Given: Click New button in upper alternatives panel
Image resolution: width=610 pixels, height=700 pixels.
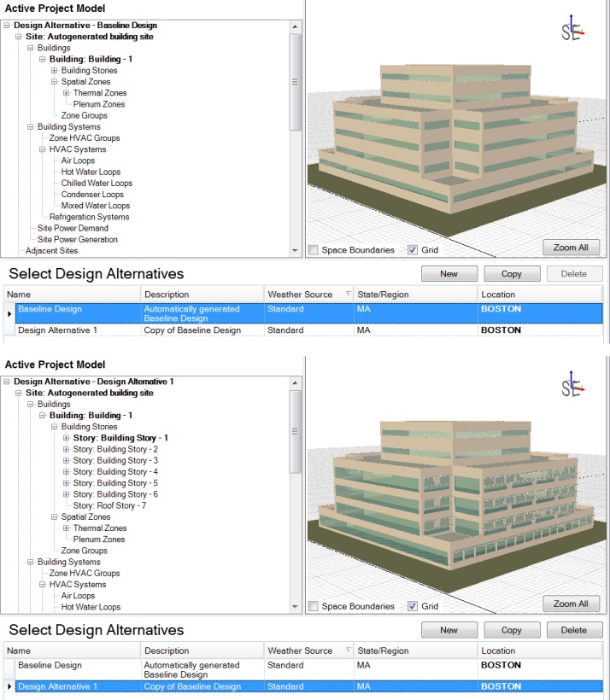Looking at the screenshot, I should coord(449,274).
